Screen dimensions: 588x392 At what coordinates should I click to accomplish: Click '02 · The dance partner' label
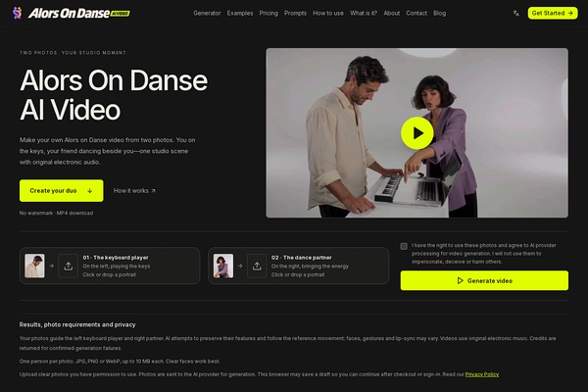302,258
